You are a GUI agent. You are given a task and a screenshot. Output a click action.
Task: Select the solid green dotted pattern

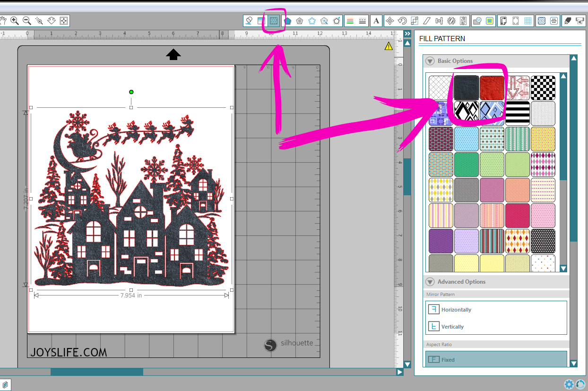tap(467, 164)
